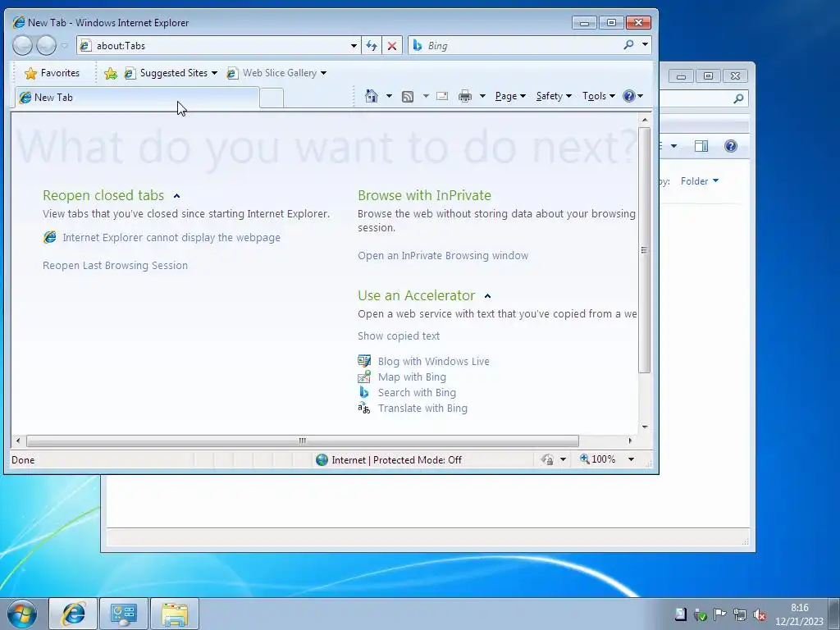
Task: Collapse the Use an Accelerator section
Action: [x=487, y=296]
